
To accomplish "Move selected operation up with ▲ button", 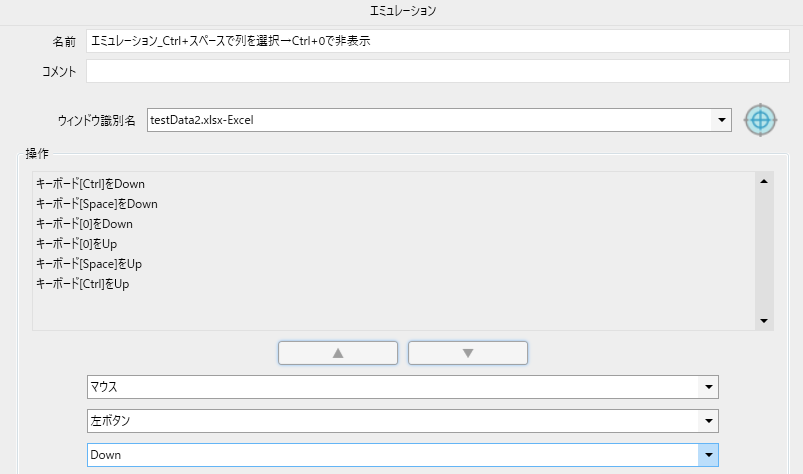I will coord(338,353).
